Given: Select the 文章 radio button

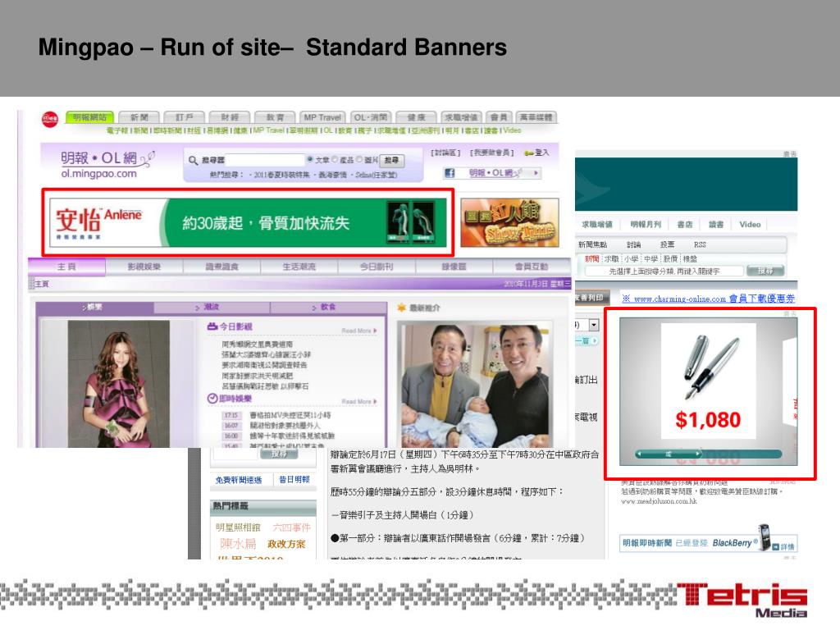Looking at the screenshot, I should click(x=309, y=160).
